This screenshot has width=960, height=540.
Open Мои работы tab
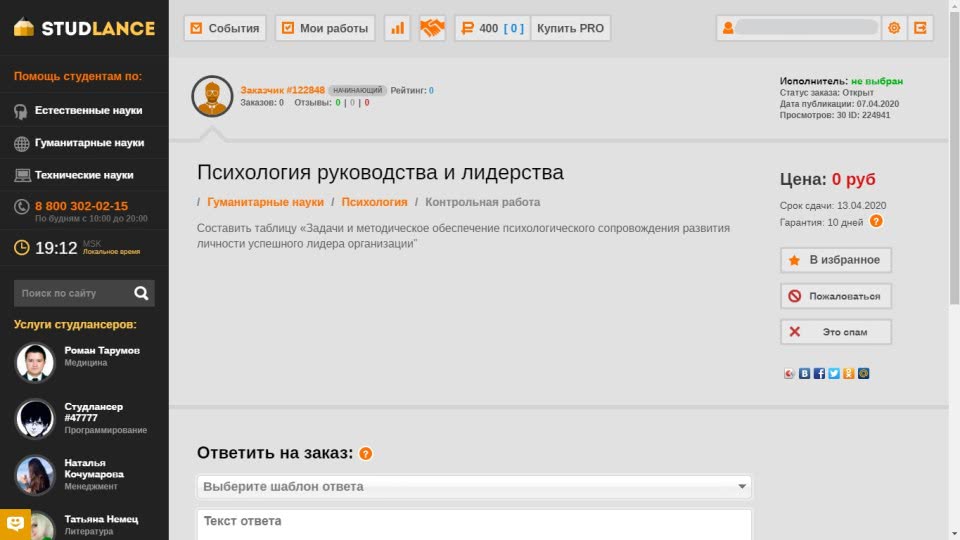coord(325,28)
